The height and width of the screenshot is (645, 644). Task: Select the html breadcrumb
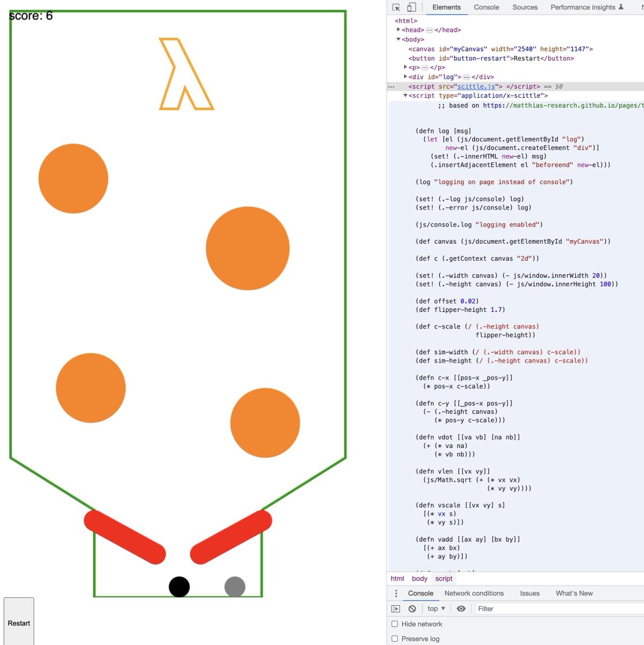(x=397, y=578)
